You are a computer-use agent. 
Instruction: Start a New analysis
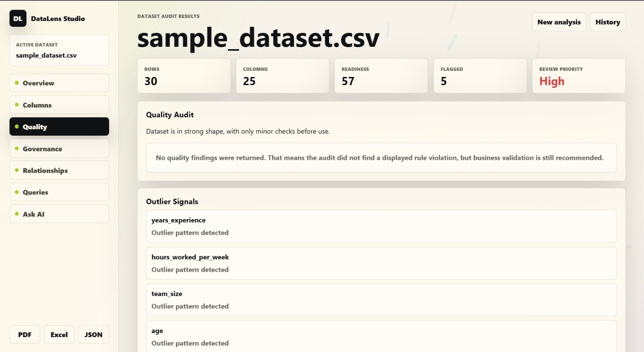coord(559,22)
